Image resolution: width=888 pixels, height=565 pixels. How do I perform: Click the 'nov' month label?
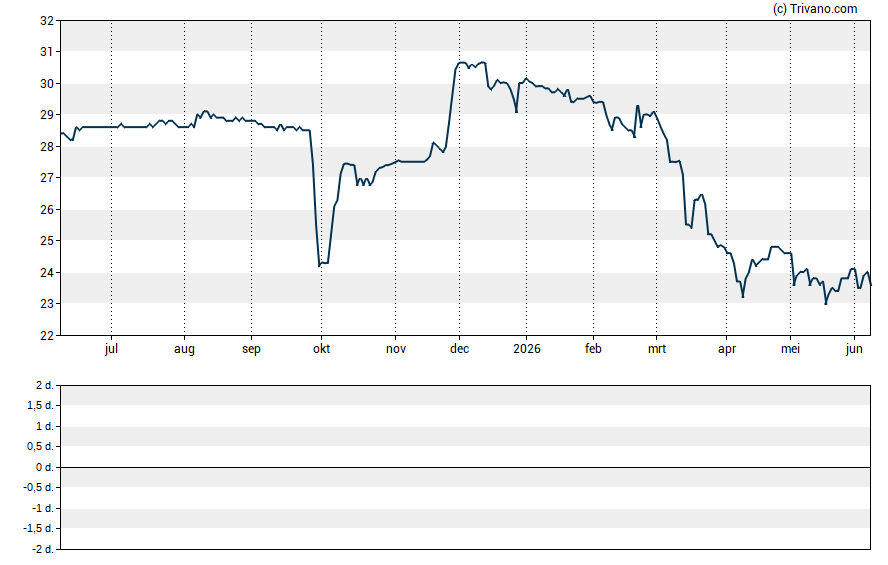396,349
